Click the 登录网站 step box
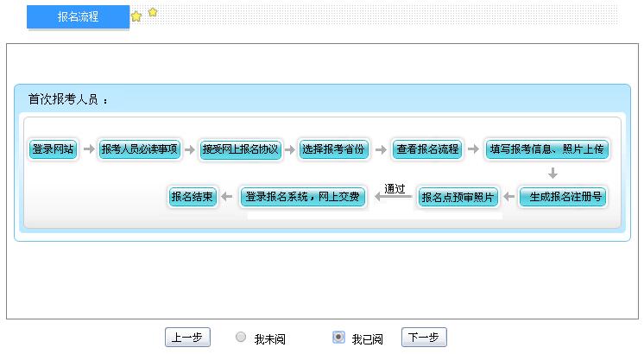 54,149
